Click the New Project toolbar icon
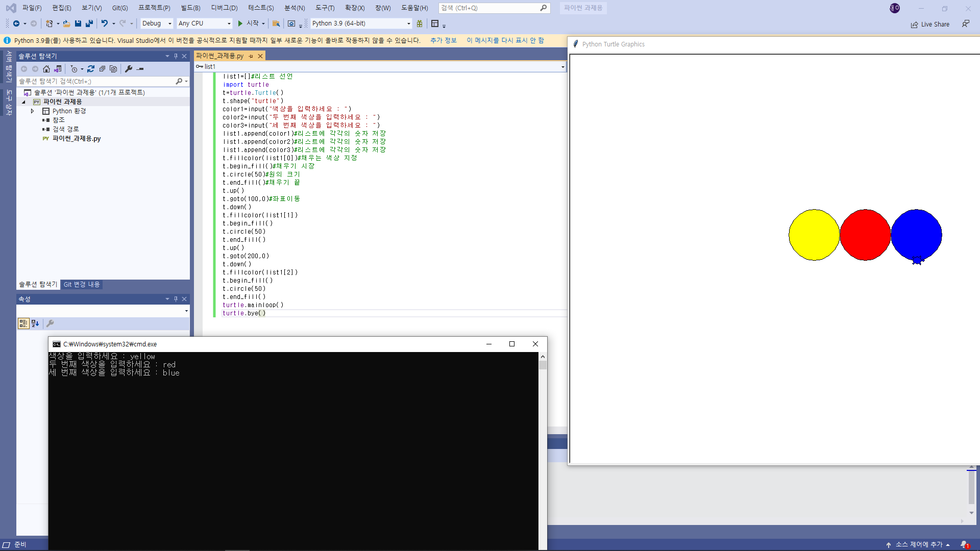 [49, 23]
